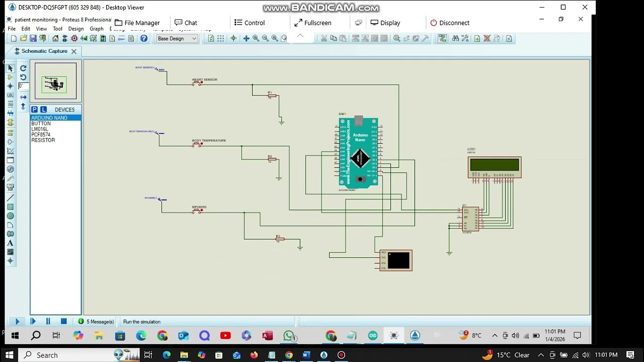The height and width of the screenshot is (362, 644).
Task: Click the Paste clipboard icon
Action: click(343, 38)
